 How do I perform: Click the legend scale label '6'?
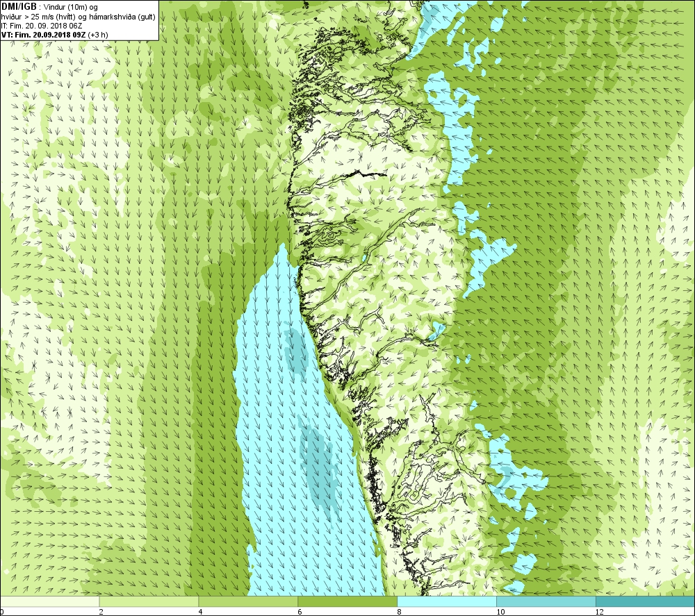300,612
